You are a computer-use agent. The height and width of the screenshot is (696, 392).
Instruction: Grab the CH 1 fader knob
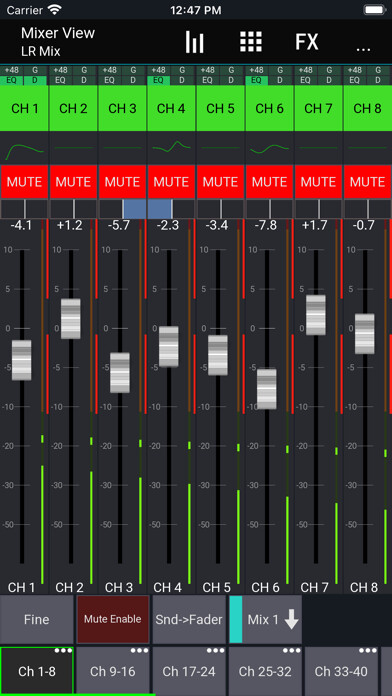point(22,360)
